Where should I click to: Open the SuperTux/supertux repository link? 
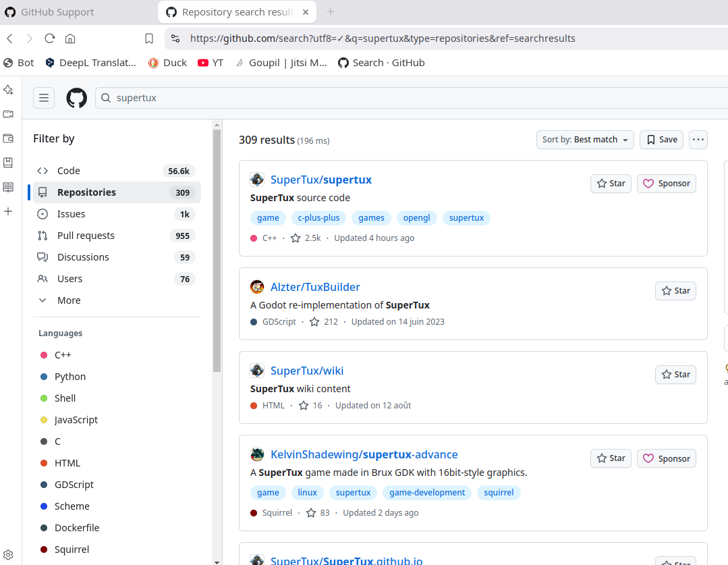[x=321, y=180]
